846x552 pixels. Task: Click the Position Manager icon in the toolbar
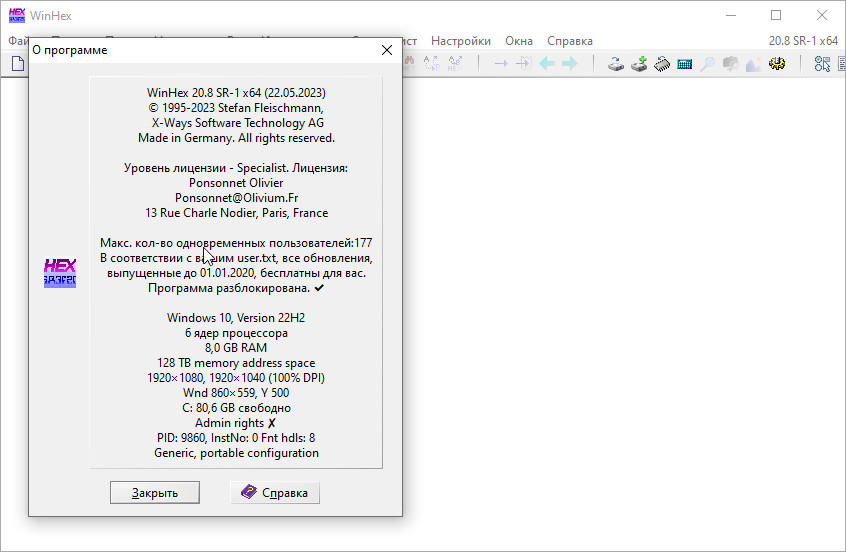pyautogui.click(x=822, y=64)
